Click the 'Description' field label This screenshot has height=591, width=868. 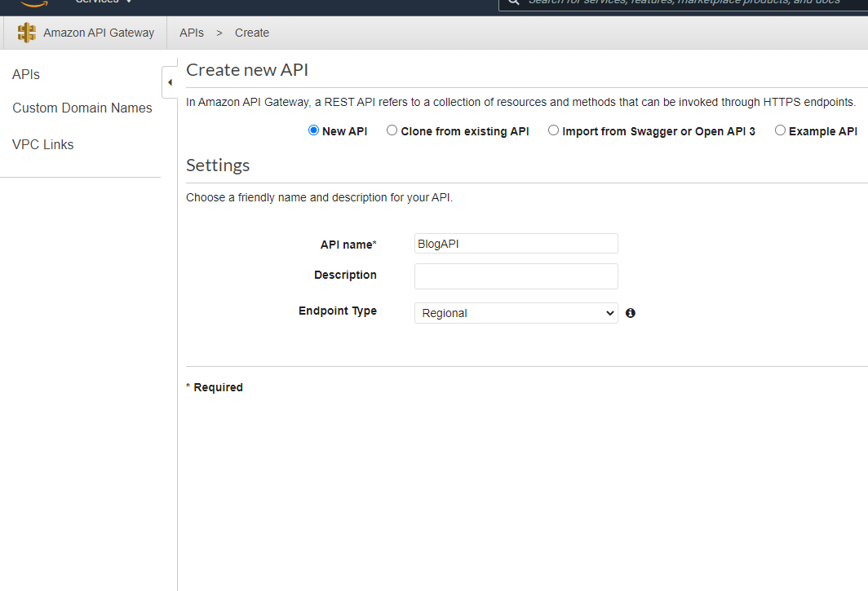coord(345,275)
